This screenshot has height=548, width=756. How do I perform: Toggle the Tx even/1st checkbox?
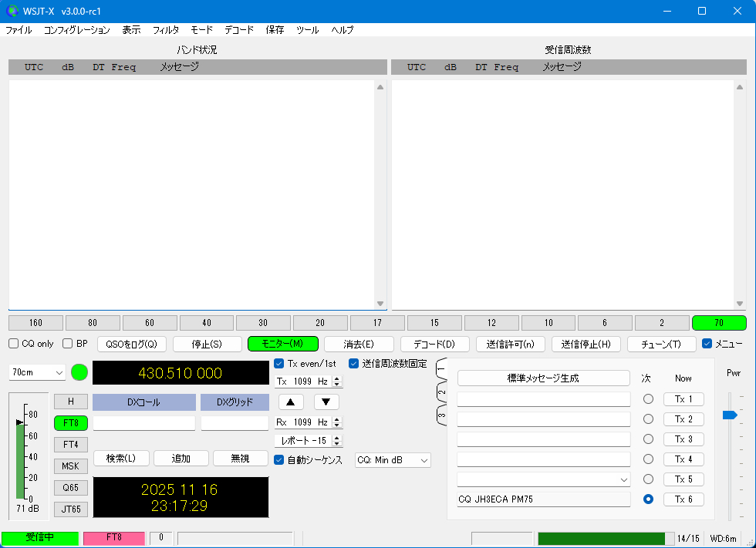coord(279,364)
